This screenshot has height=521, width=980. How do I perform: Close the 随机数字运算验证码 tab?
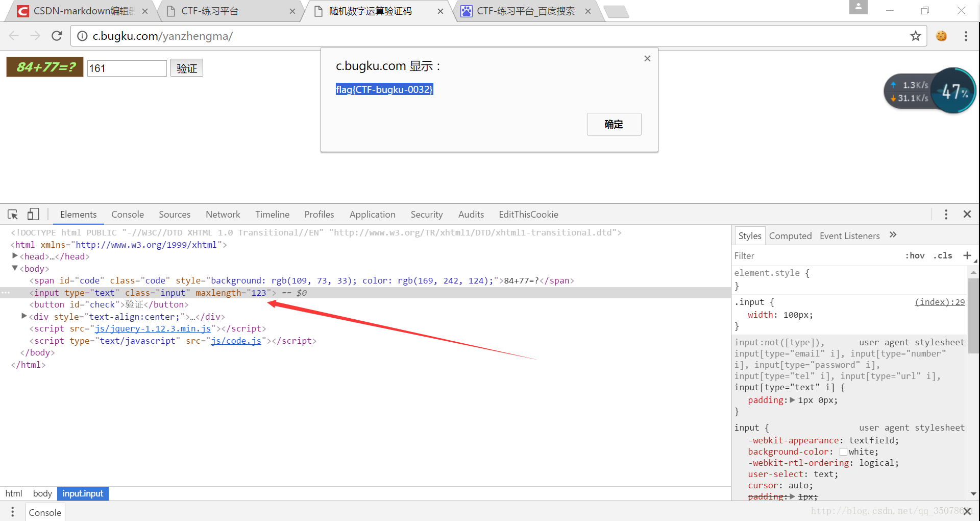pos(440,11)
